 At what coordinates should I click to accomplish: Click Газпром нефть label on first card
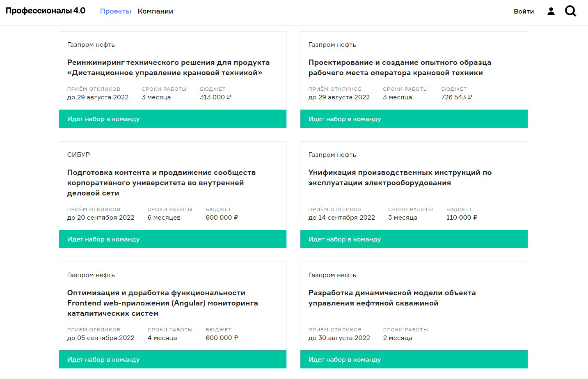[x=91, y=45]
